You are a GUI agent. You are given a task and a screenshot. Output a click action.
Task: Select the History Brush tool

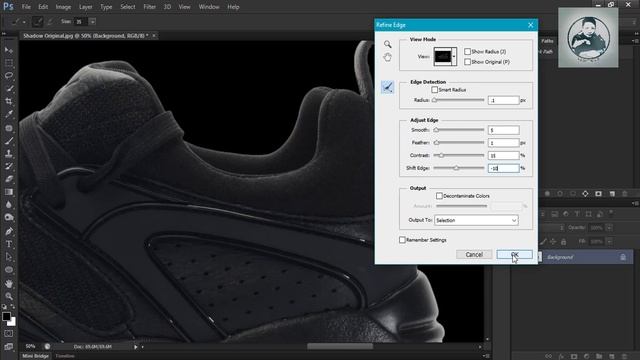tap(9, 166)
